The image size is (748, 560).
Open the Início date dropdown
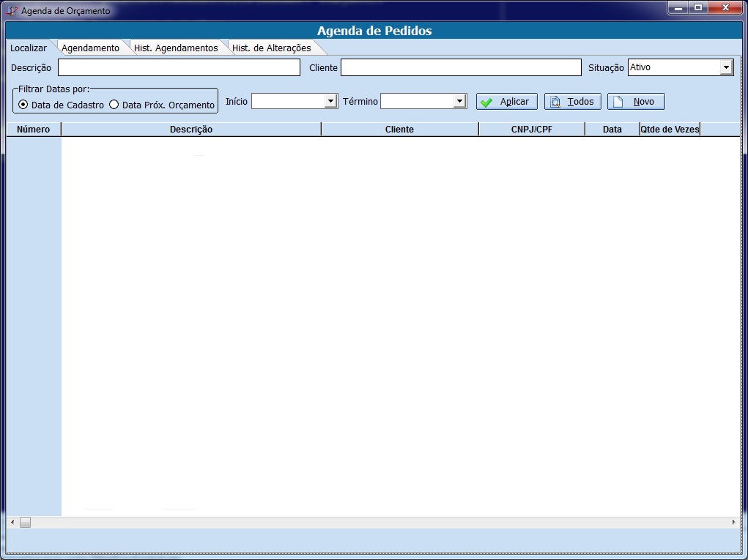tap(330, 101)
